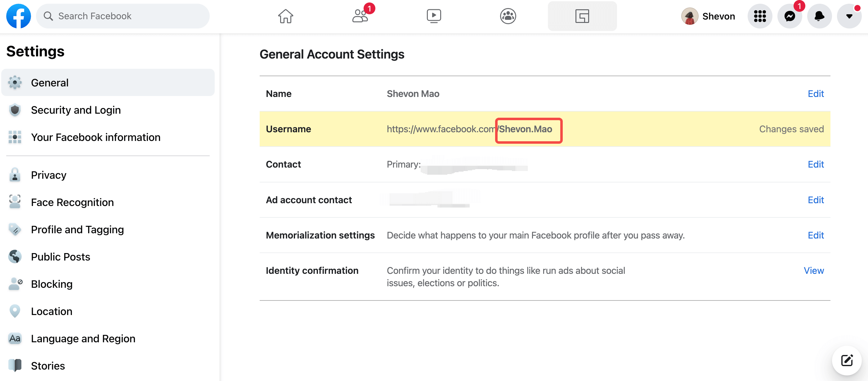The image size is (868, 381).
Task: View Identity confirmation details
Action: [813, 270]
